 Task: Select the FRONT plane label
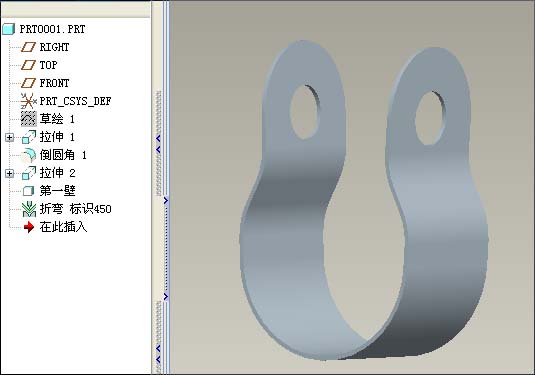click(54, 83)
